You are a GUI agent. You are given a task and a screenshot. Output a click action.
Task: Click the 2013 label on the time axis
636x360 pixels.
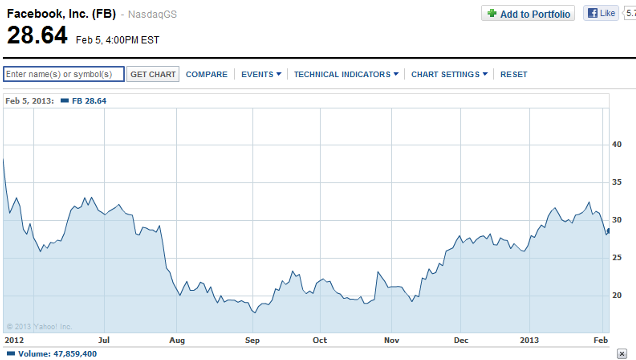(x=529, y=340)
